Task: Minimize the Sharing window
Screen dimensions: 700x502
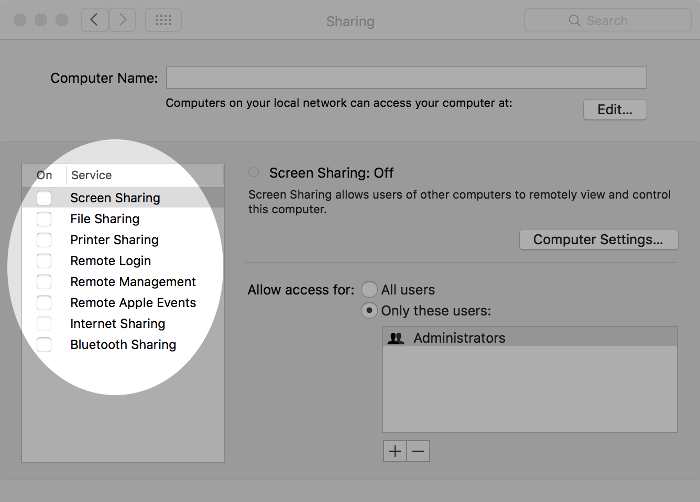Action: pos(41,20)
